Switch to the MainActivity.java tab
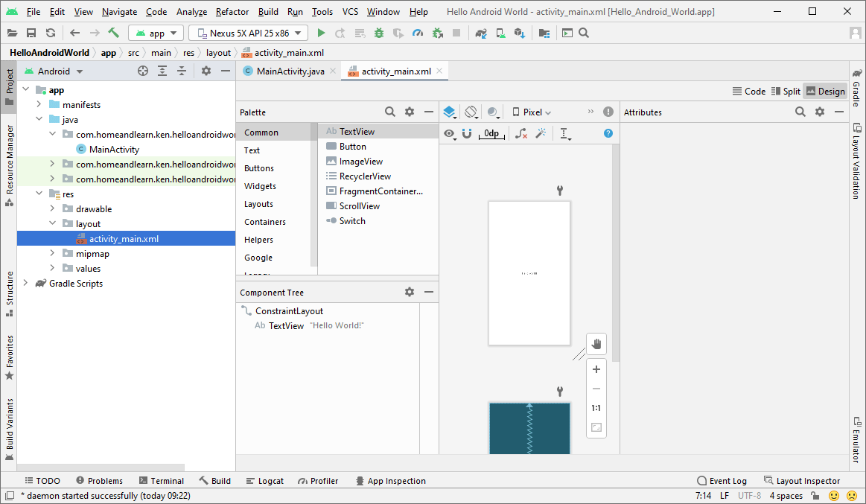Screen dimensions: 866x504 coord(290,71)
